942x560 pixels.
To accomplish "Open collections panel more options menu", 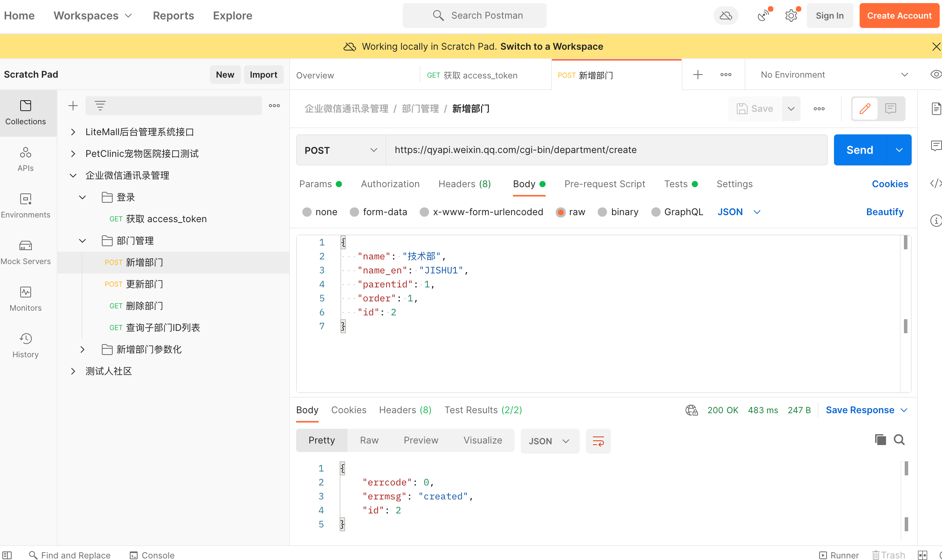I will (274, 106).
